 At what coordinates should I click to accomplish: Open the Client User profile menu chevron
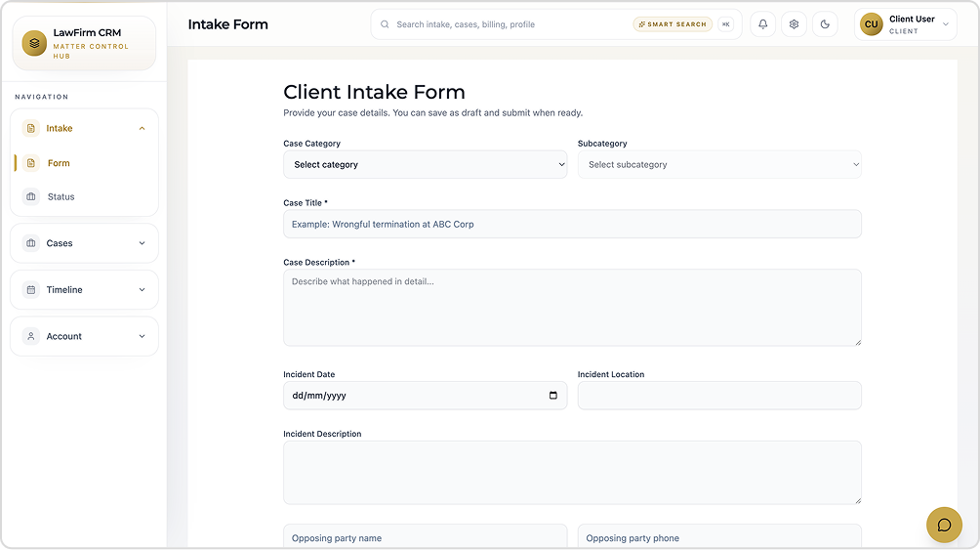(946, 24)
